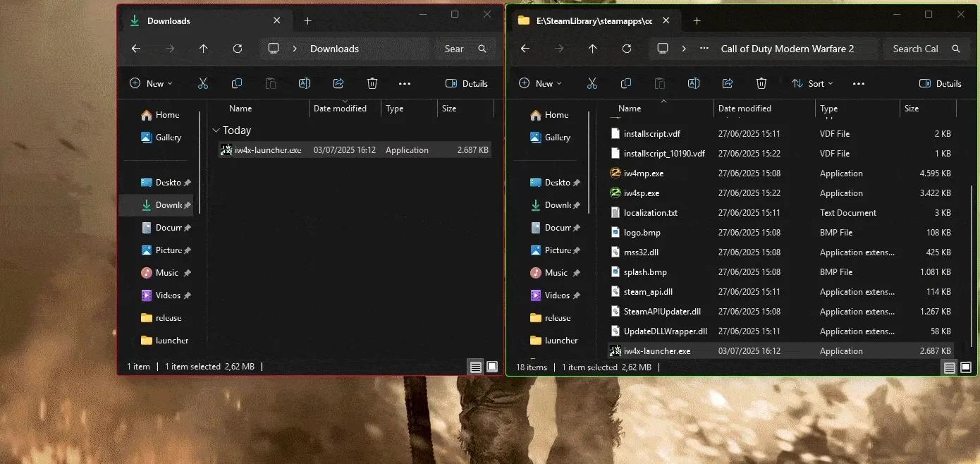Click Delete trash icon in Call of Duty window
This screenshot has height=464, width=980.
(761, 83)
